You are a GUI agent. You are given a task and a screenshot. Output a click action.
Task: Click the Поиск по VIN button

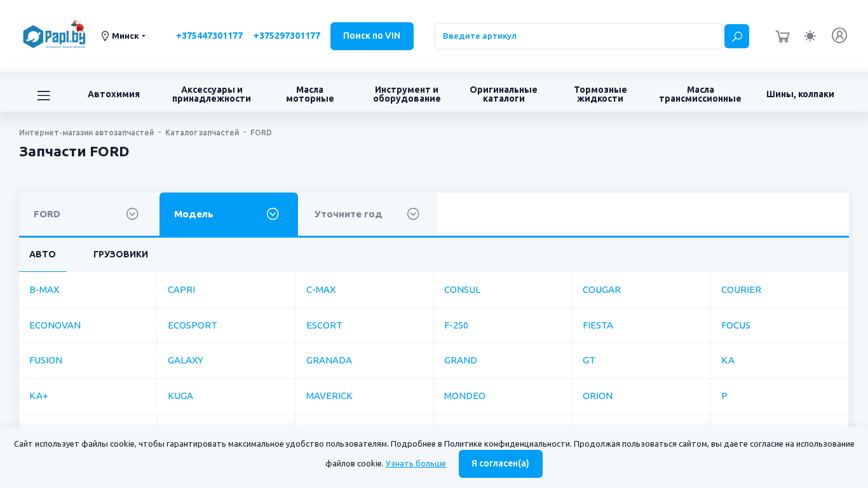(372, 36)
